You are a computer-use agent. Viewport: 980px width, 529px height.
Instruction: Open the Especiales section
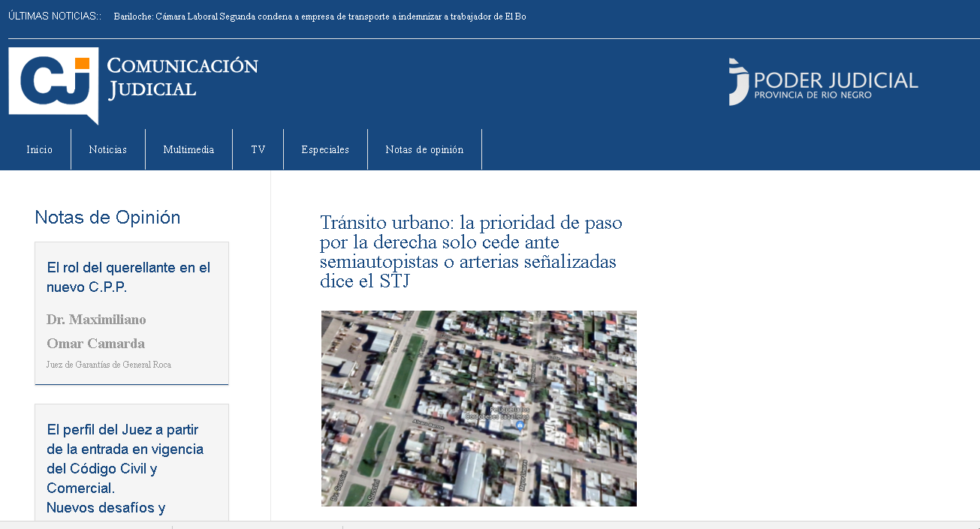[x=324, y=149]
